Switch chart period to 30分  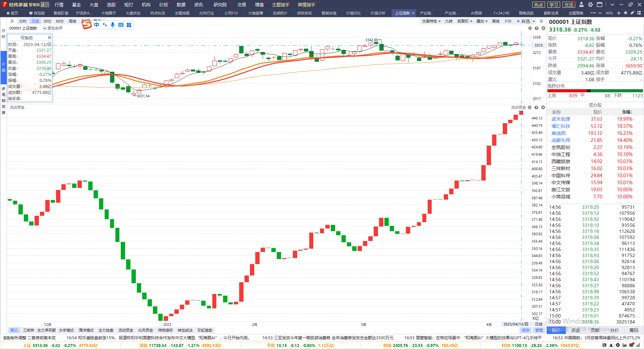click(47, 21)
